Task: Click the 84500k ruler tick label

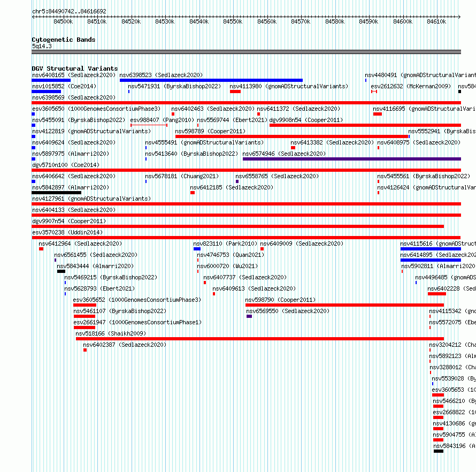Action: point(63,21)
